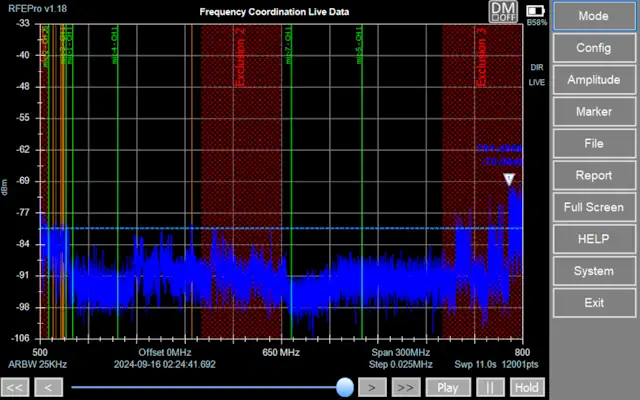Screen dimensions: 640x400
Task: Step forward one sweep with > button
Action: click(x=372, y=387)
